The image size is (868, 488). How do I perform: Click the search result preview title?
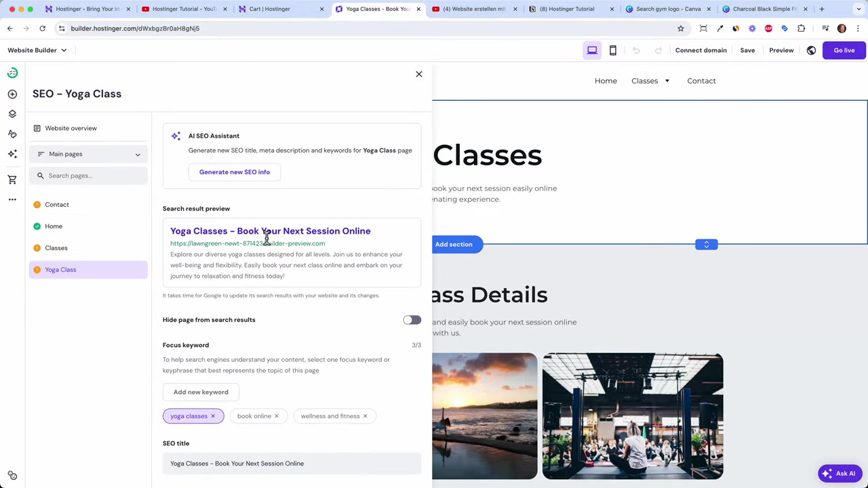271,231
